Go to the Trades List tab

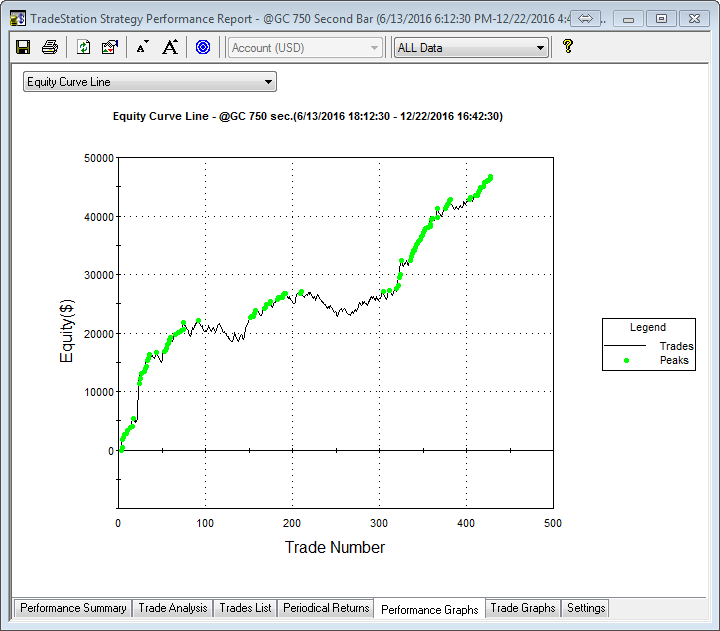click(245, 608)
